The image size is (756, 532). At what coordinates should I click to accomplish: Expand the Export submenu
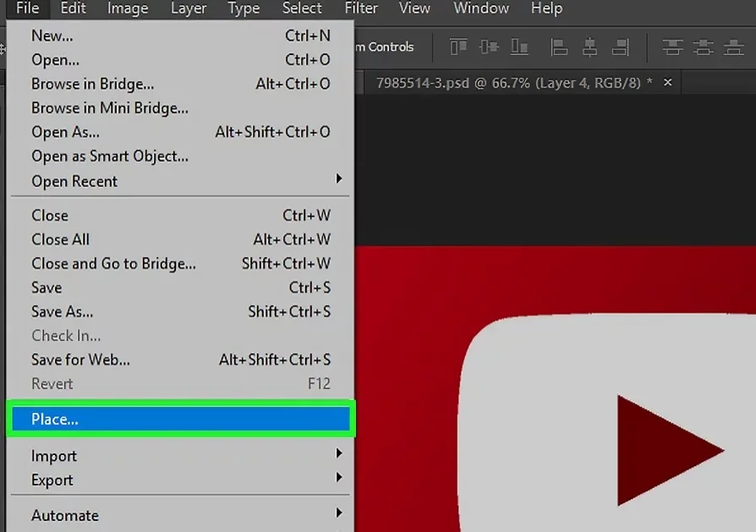pos(181,480)
